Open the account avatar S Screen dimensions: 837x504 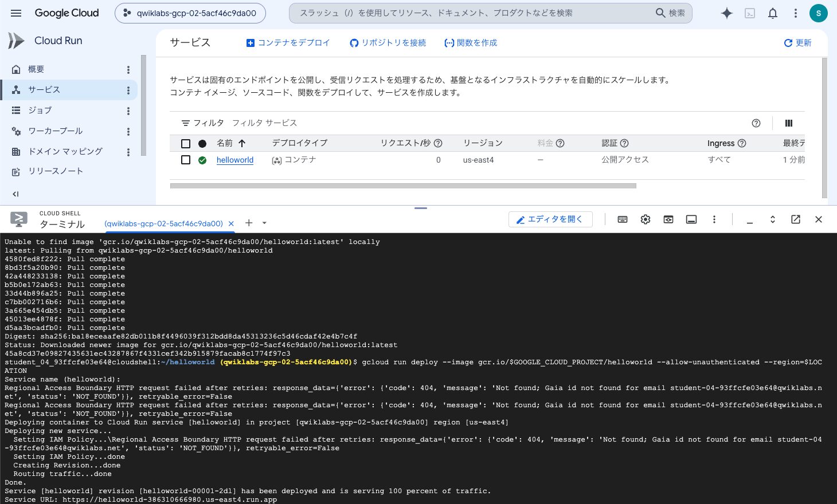[818, 13]
